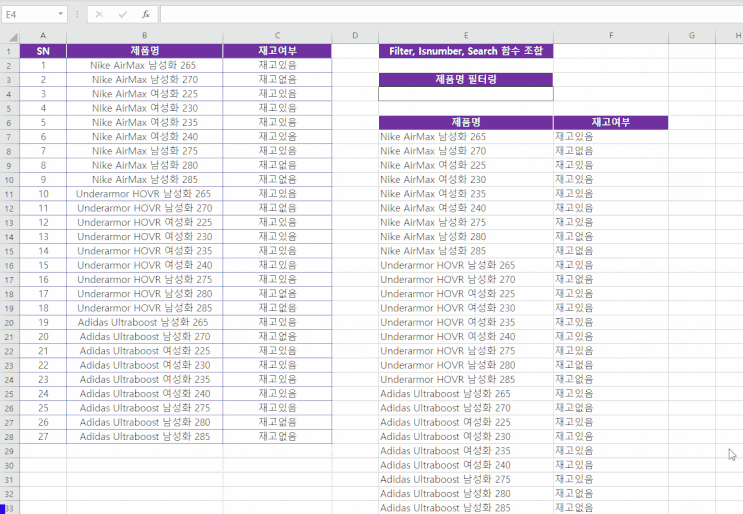Select SN cell with value 27
Viewport: 743px width, 514px height.
coord(43,437)
